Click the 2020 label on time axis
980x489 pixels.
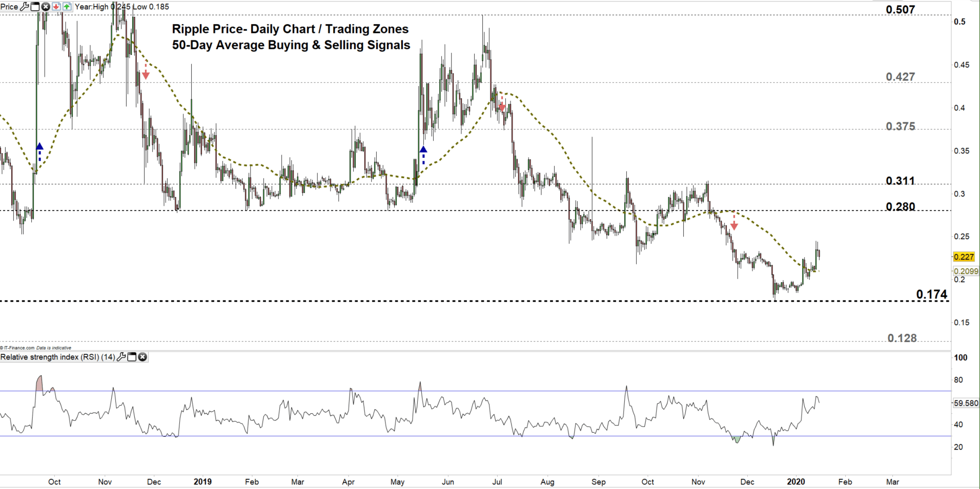(x=796, y=482)
